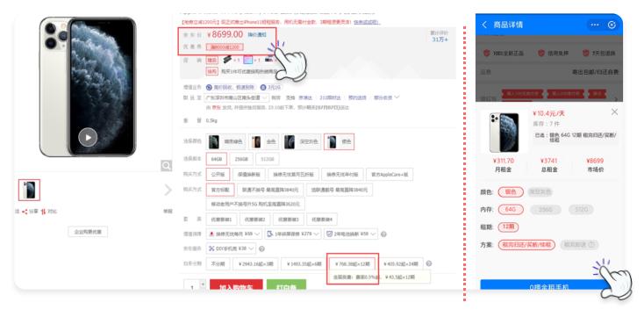Image resolution: width=644 pixels, height=317 pixels.
Task: Open the delivery address dropdown
Action: tap(237, 97)
